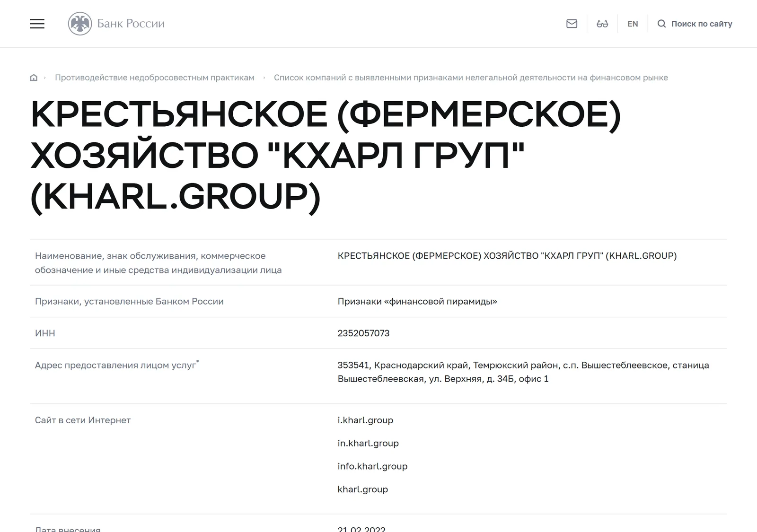Image resolution: width=757 pixels, height=532 pixels.
Task: Open the hamburger navigation menu
Action: [x=37, y=24]
